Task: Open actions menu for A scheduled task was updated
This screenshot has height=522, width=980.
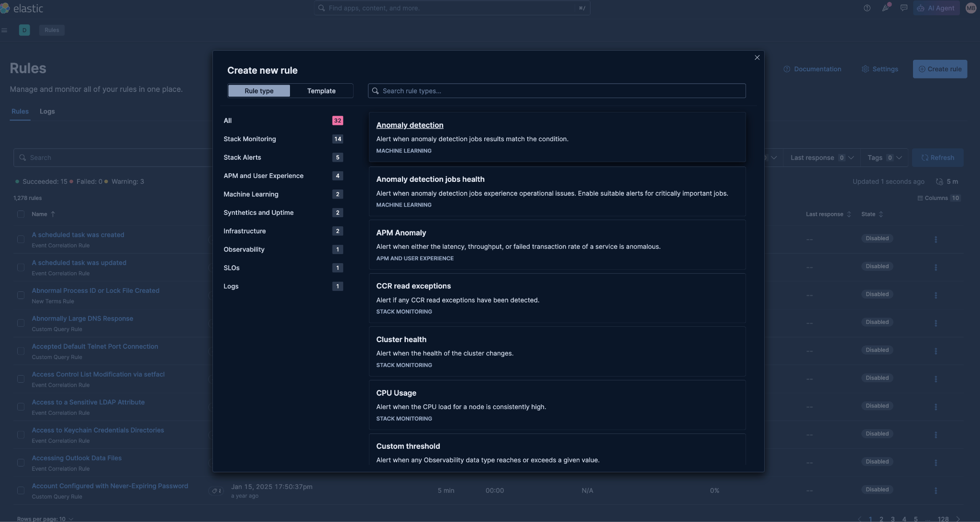Action: pyautogui.click(x=935, y=267)
